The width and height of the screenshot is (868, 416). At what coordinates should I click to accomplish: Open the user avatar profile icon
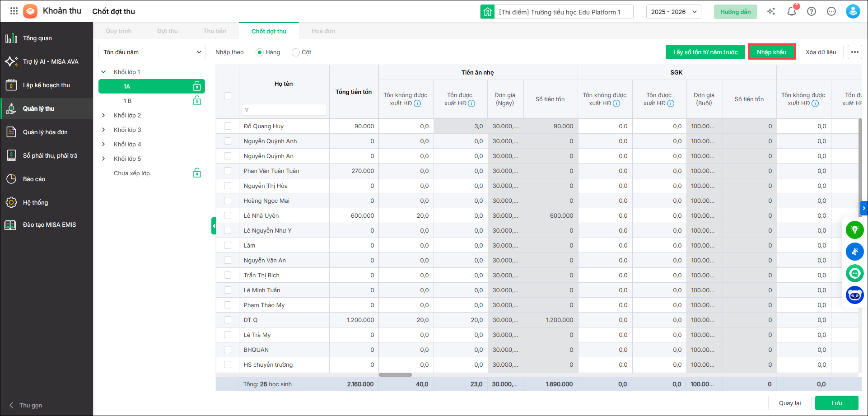[853, 12]
